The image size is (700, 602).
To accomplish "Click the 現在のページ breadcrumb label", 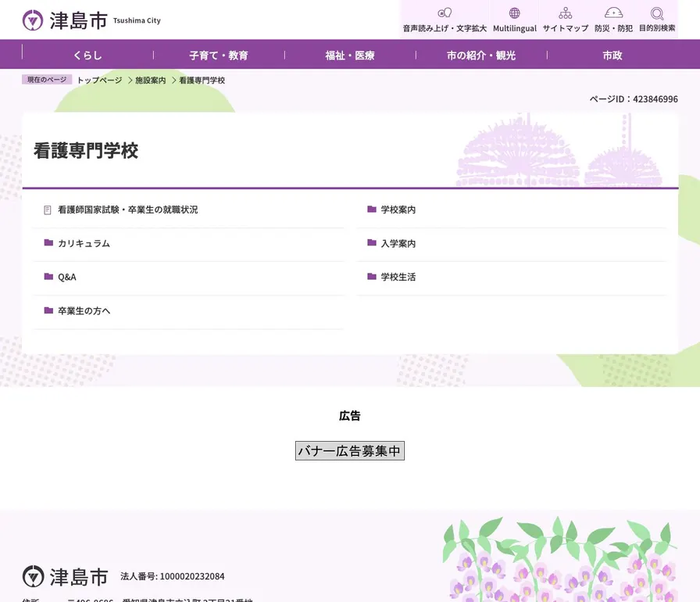I will pos(47,80).
